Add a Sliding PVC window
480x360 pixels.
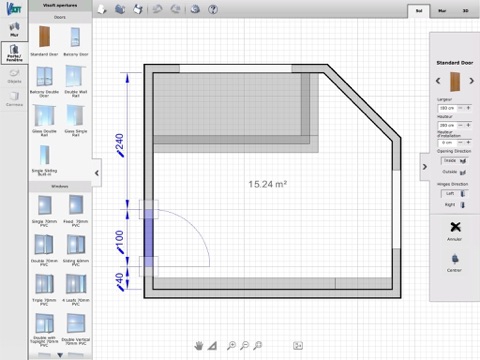pos(76,250)
